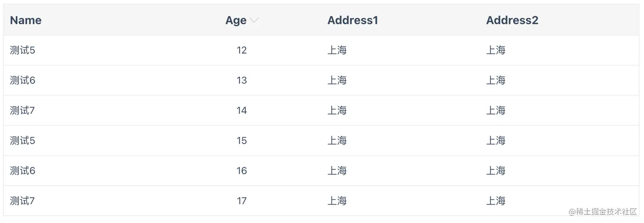Click the name 测试6 in the age 13 row
The height and width of the screenshot is (223, 644).
[23, 81]
